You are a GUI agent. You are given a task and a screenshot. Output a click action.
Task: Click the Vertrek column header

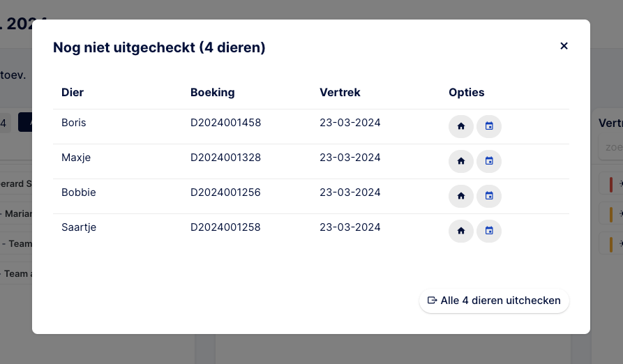(340, 93)
